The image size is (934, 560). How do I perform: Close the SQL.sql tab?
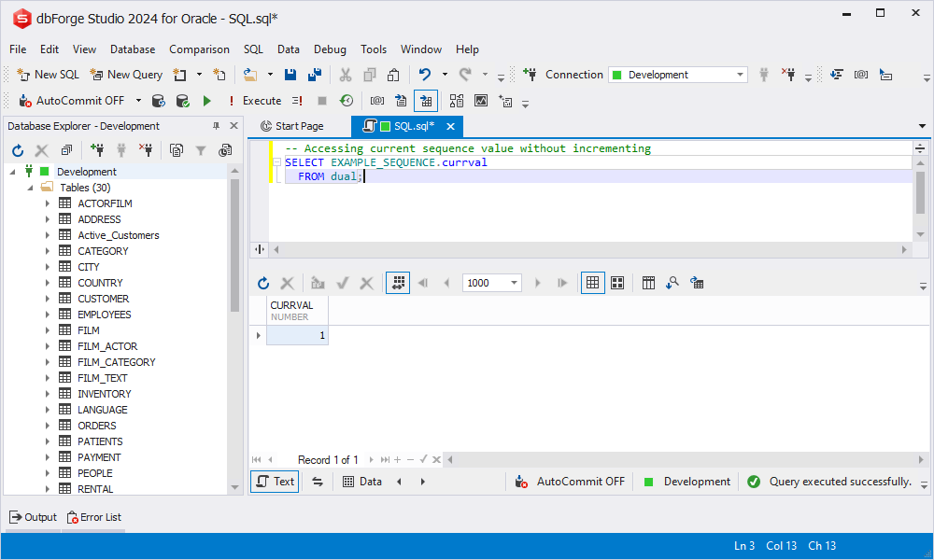[x=451, y=126]
